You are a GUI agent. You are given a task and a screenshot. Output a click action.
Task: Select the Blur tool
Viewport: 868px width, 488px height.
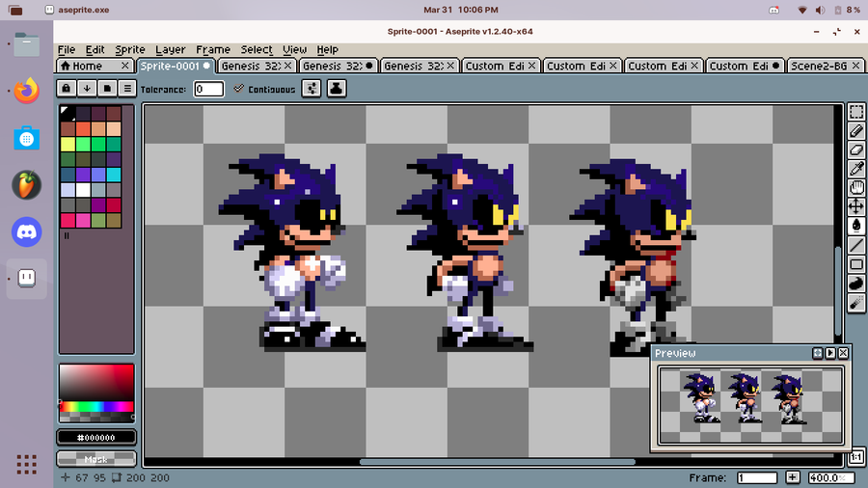[856, 303]
